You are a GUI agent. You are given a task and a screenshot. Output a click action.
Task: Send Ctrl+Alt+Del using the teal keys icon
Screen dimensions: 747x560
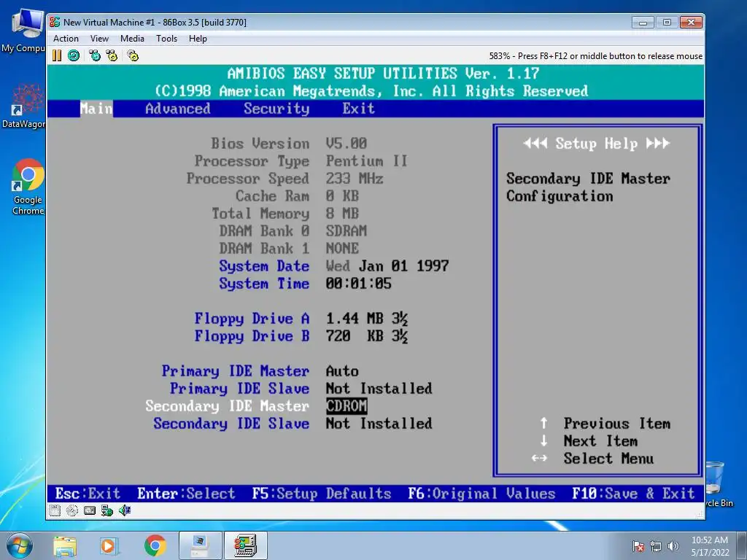[x=95, y=55]
